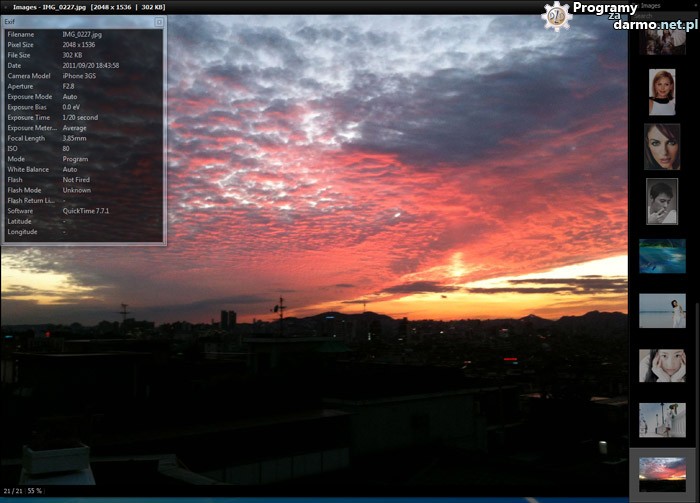Click the 55 % zoom indicator
The width and height of the screenshot is (700, 503).
coord(35,491)
